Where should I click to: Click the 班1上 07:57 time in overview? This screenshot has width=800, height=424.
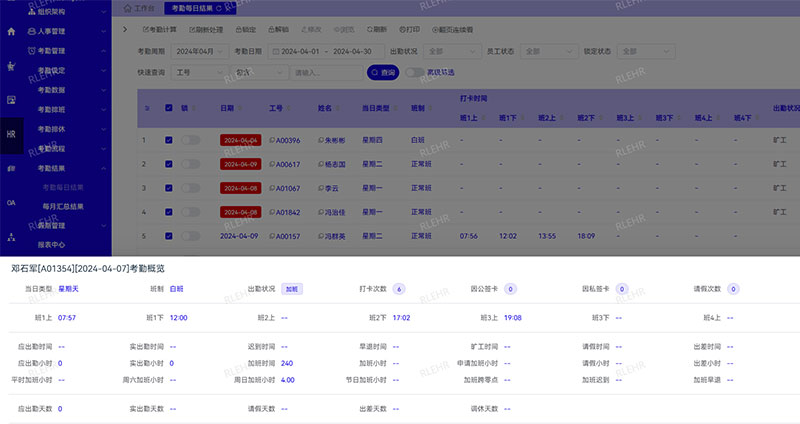pyautogui.click(x=67, y=317)
